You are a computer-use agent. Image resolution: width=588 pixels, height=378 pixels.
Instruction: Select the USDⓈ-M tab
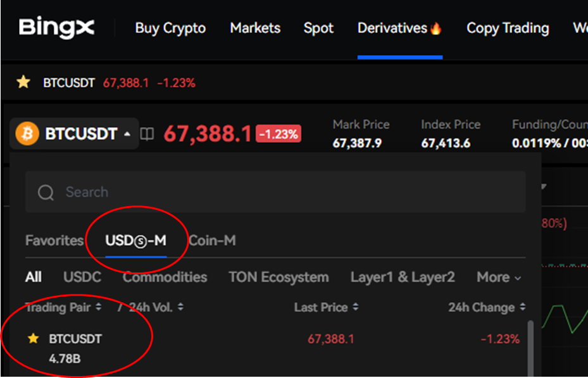[x=135, y=241]
